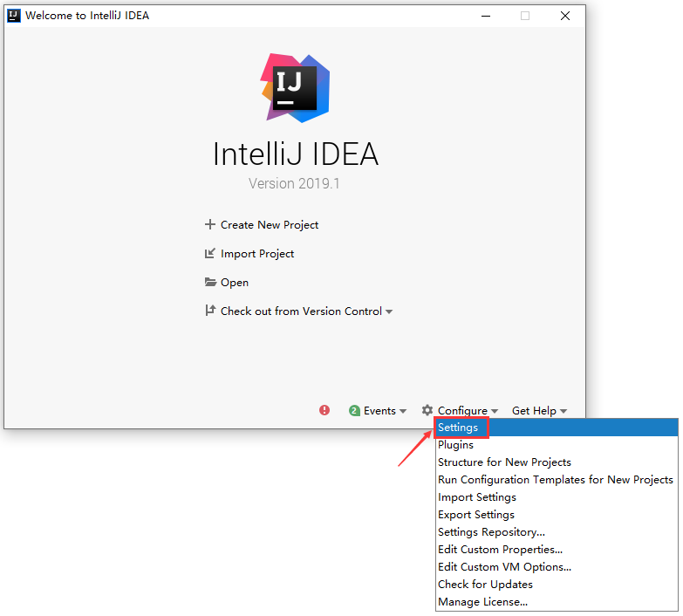Click the plus icon beside Create New Project

tap(211, 225)
